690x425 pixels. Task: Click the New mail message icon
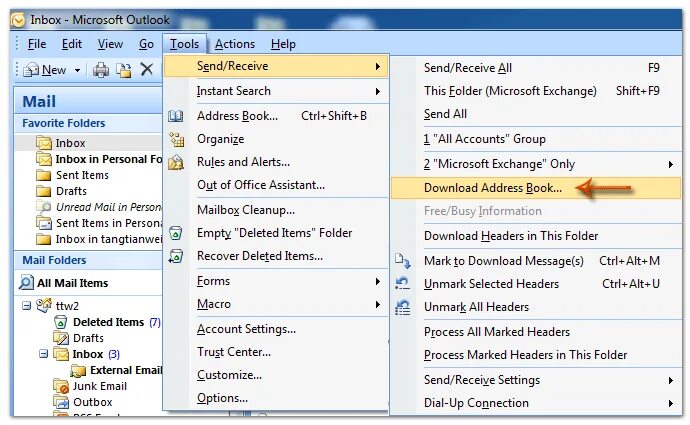click(31, 70)
